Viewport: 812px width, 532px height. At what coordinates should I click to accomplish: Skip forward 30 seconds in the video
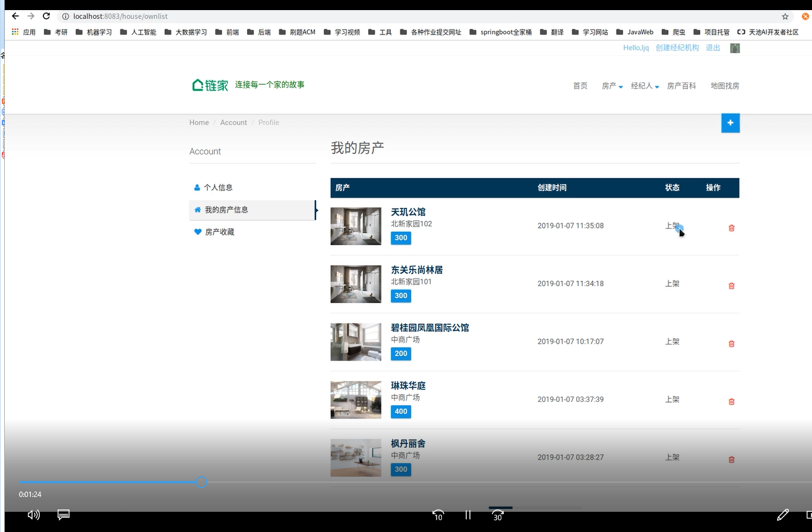tap(498, 515)
